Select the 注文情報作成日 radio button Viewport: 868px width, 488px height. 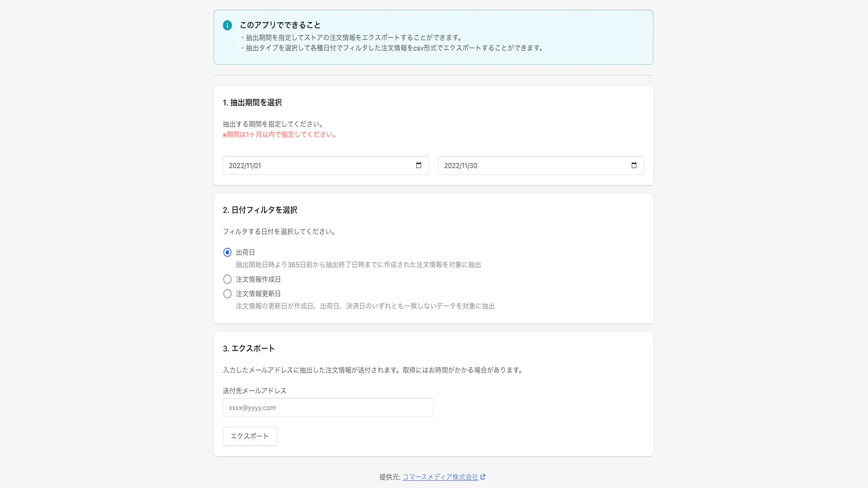pyautogui.click(x=227, y=279)
